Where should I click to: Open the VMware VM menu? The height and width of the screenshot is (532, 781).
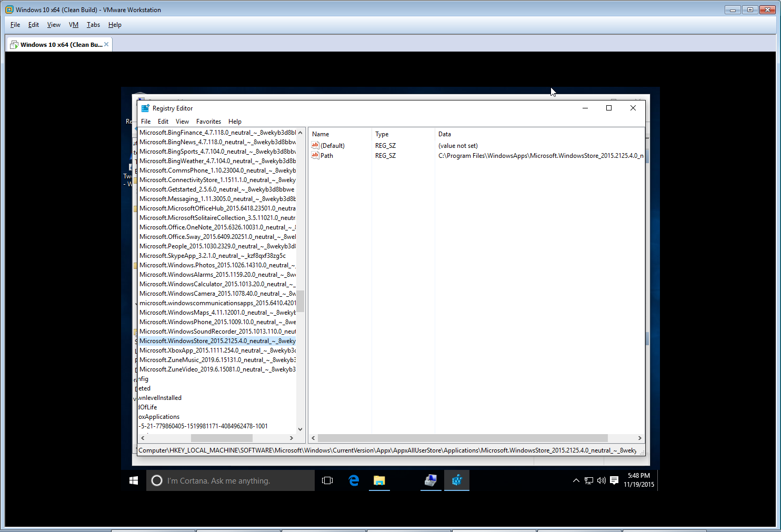[x=74, y=25]
